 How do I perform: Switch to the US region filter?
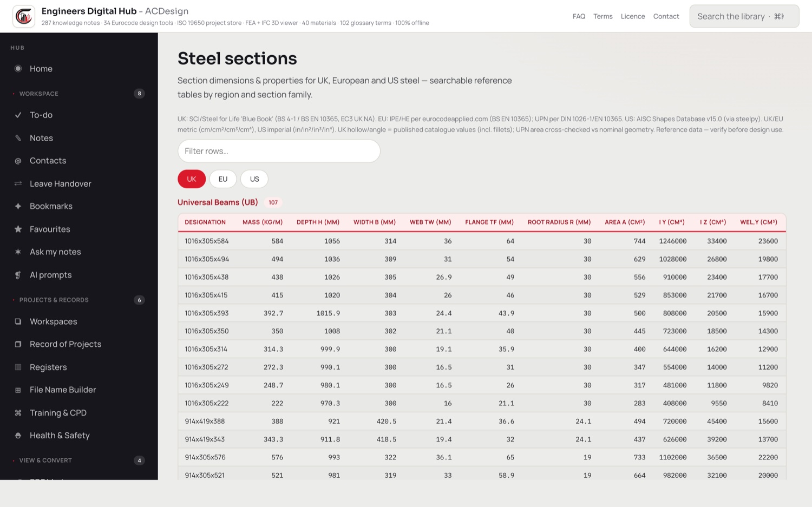click(254, 179)
